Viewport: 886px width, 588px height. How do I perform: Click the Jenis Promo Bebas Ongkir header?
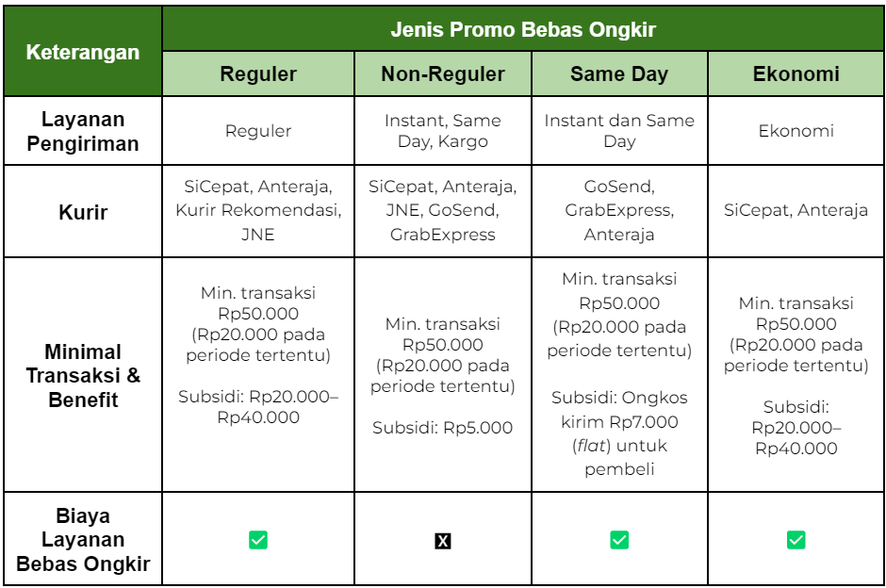pos(523,29)
